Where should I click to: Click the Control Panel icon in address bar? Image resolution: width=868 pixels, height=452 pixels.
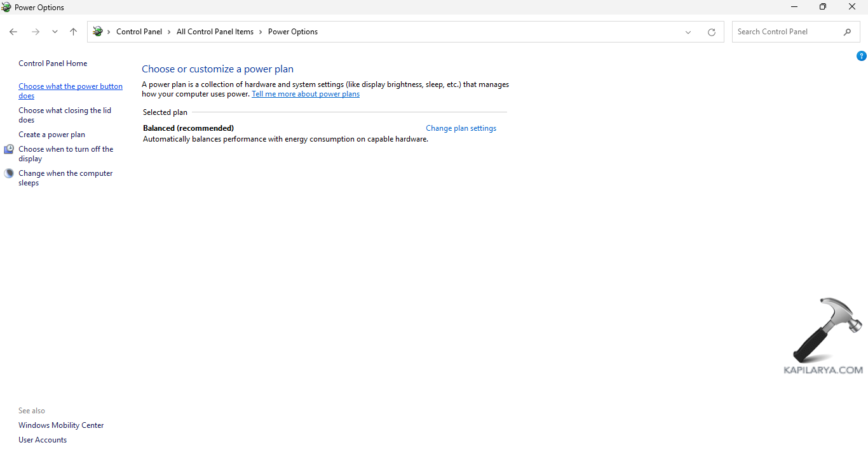click(98, 32)
